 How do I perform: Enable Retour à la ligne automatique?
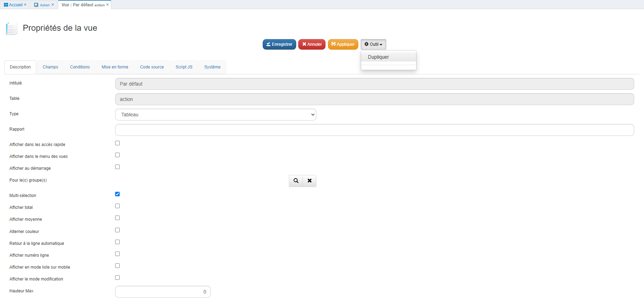(x=117, y=242)
